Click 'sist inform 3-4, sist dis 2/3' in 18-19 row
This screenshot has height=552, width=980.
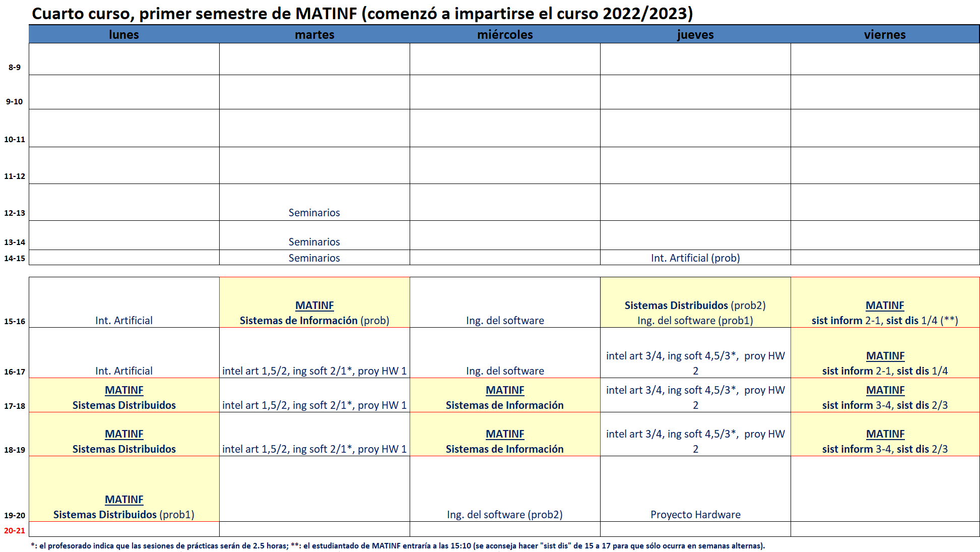tap(885, 449)
